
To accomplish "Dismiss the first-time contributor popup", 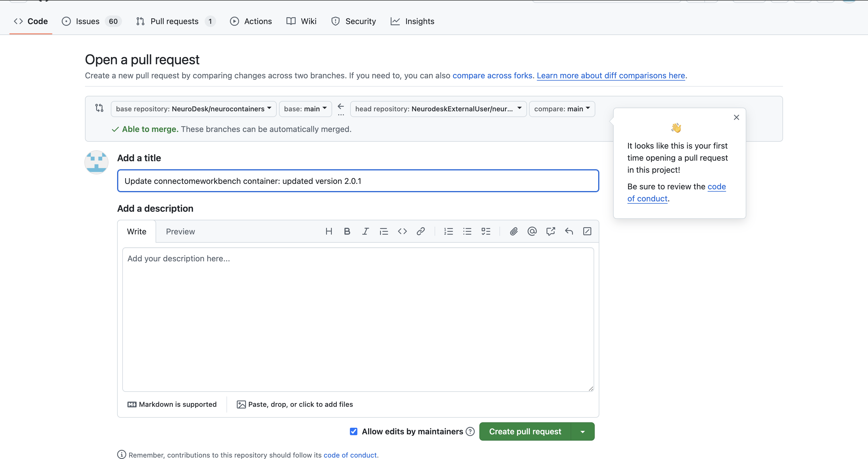I will (x=736, y=117).
